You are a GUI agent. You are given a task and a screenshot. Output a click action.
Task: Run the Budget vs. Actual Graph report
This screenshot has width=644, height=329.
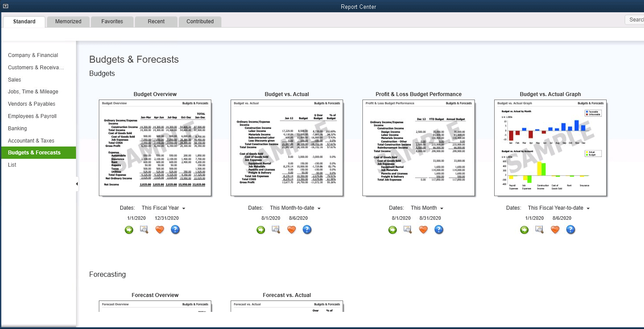pyautogui.click(x=524, y=229)
